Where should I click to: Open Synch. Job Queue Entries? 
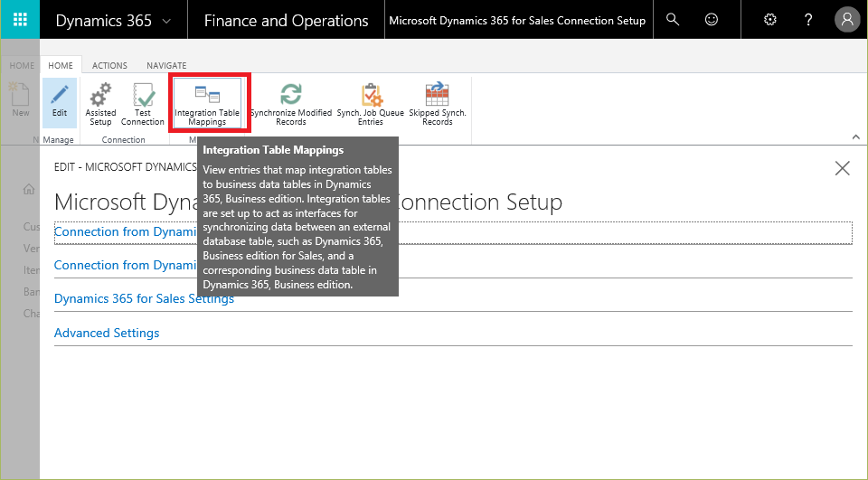coord(371,104)
